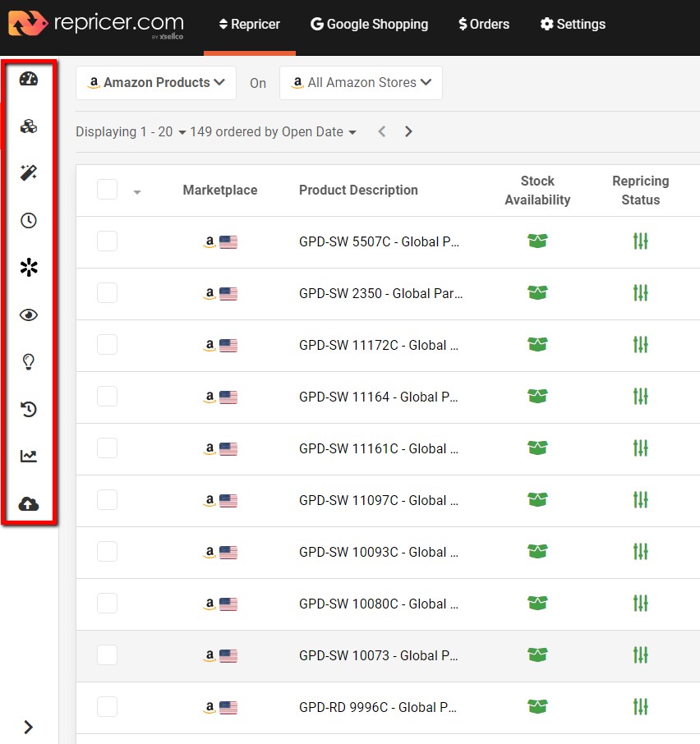Click stock availability icon for GPD-SW 10073
Image resolution: width=700 pixels, height=744 pixels.
coord(537,654)
